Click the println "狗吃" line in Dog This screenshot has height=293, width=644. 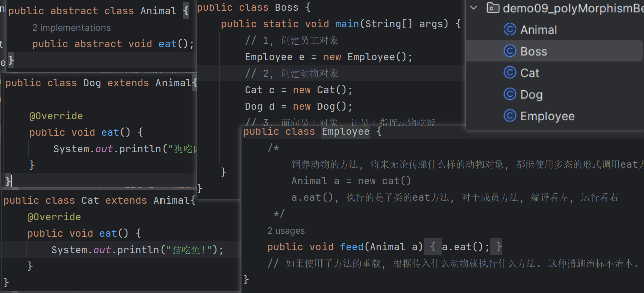(x=125, y=149)
